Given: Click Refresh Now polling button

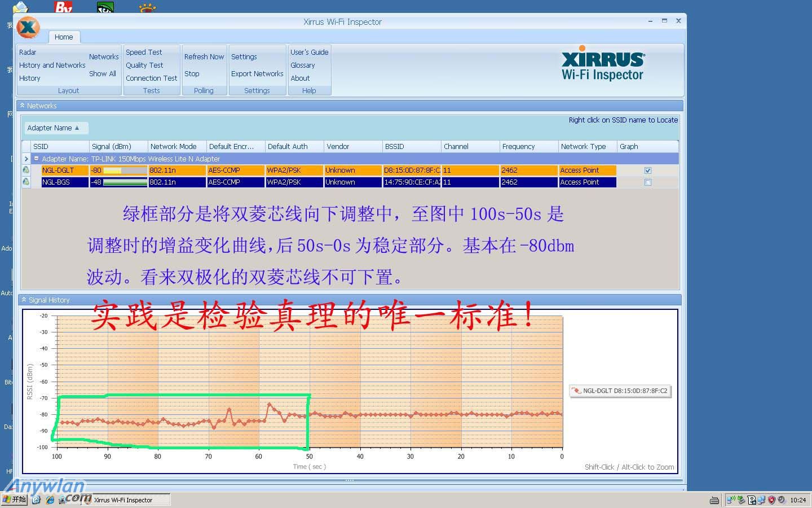Looking at the screenshot, I should tap(204, 56).
